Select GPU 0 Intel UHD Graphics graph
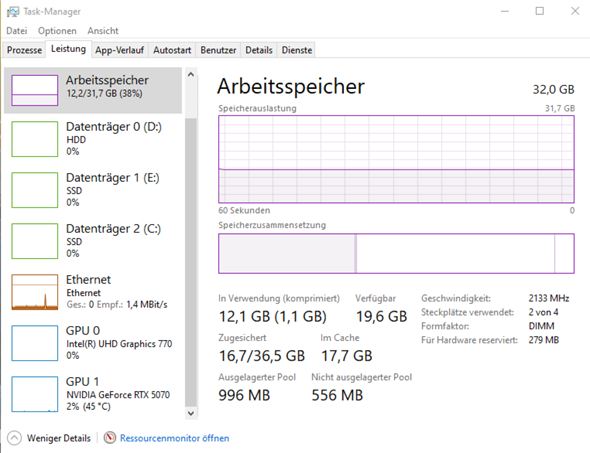 35,343
